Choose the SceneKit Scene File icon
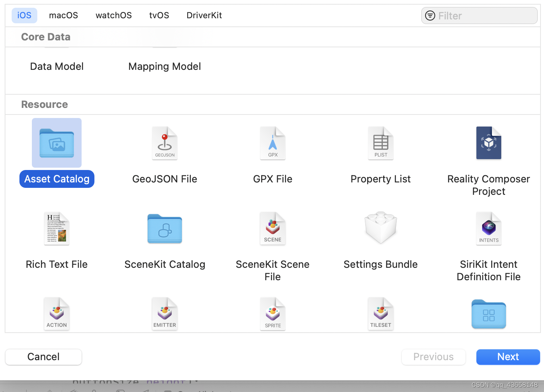 click(x=273, y=229)
